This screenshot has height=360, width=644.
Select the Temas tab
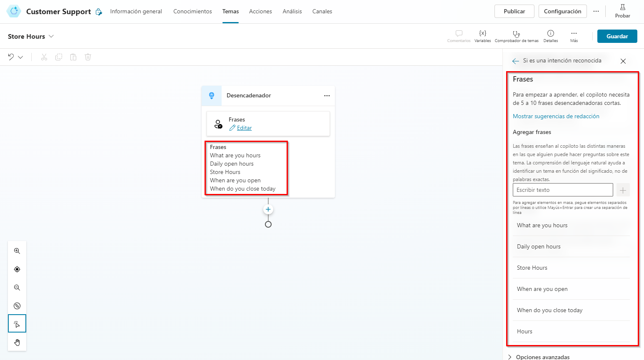[x=230, y=11]
